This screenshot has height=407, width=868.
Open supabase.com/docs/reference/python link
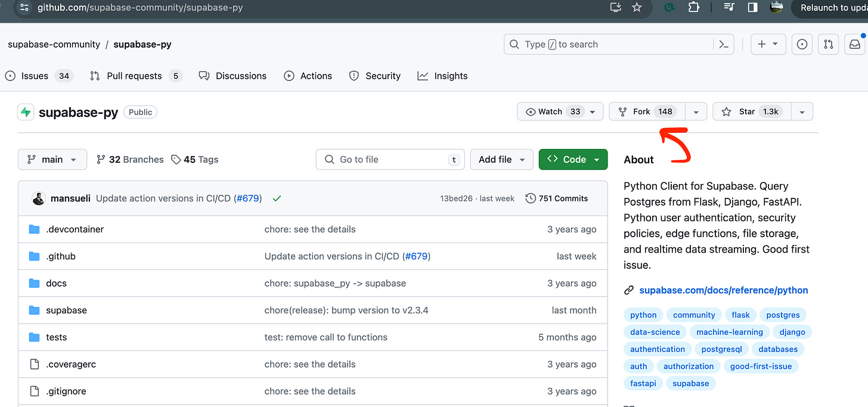(x=724, y=290)
